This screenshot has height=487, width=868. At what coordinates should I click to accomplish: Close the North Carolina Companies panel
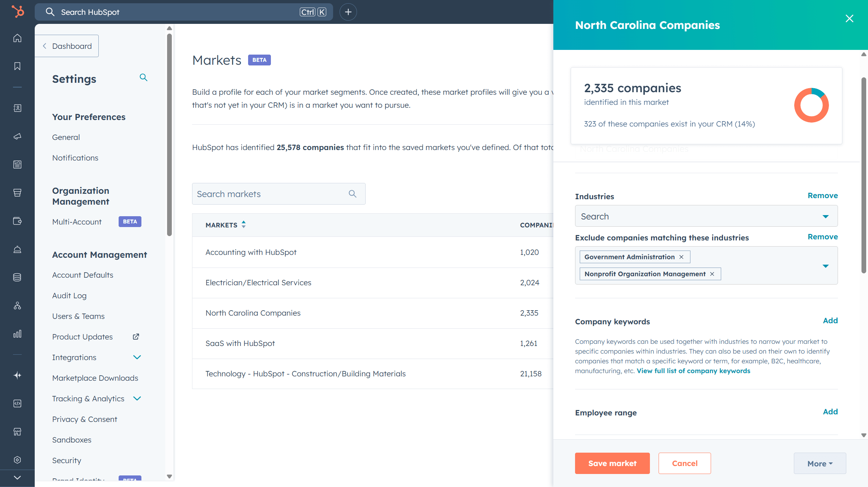(850, 18)
